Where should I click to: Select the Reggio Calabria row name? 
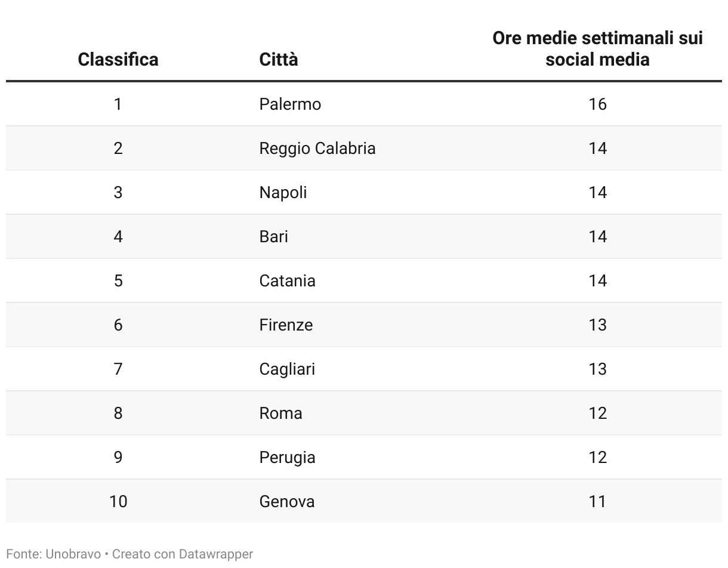pos(317,149)
